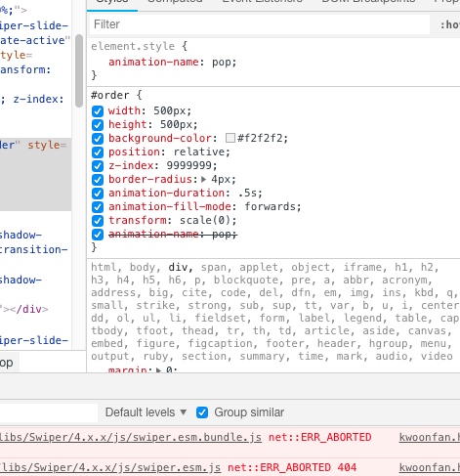Select the .5s animation-duration value

pyautogui.click(x=247, y=193)
